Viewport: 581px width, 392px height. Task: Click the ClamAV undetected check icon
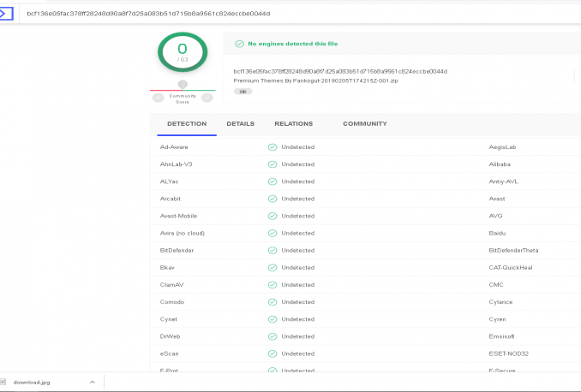point(272,284)
